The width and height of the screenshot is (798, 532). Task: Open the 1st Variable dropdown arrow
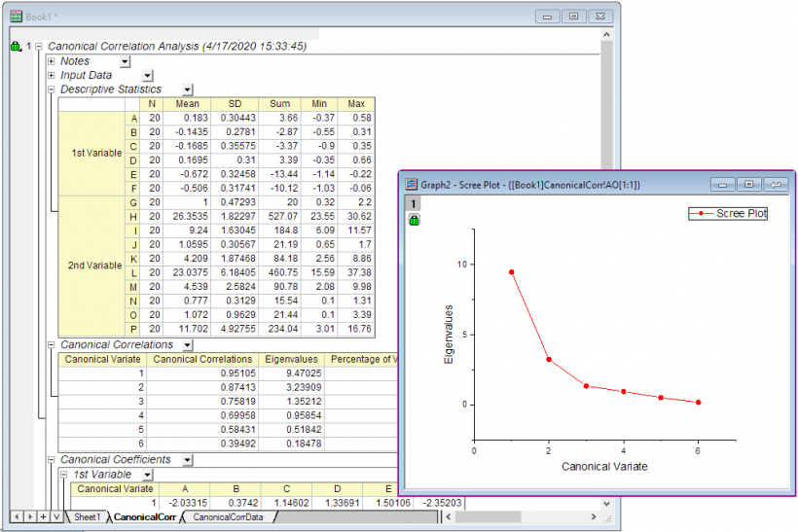coord(148,475)
